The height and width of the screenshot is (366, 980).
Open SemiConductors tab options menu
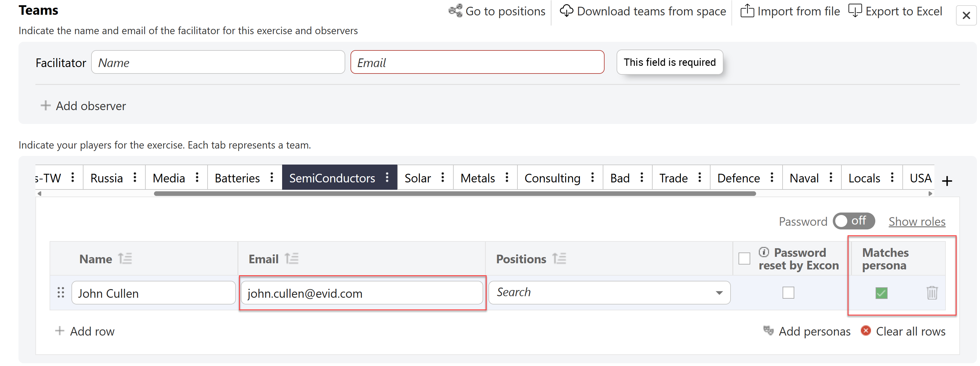click(387, 177)
